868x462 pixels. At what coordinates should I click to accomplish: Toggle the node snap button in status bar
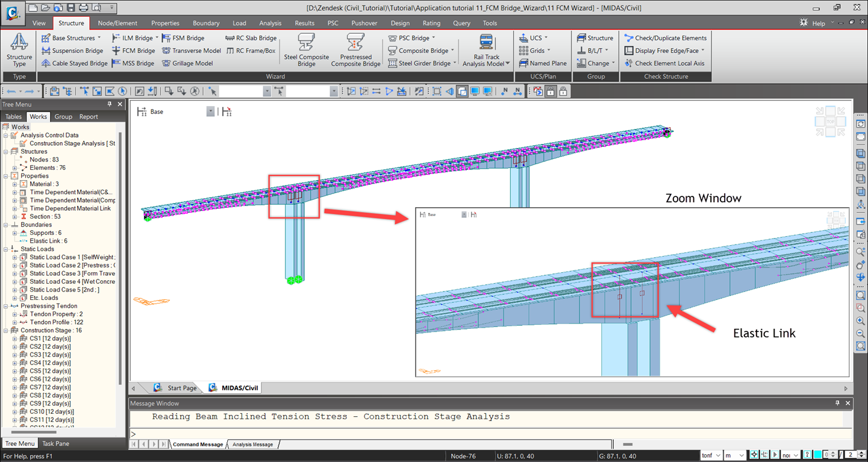pyautogui.click(x=753, y=455)
